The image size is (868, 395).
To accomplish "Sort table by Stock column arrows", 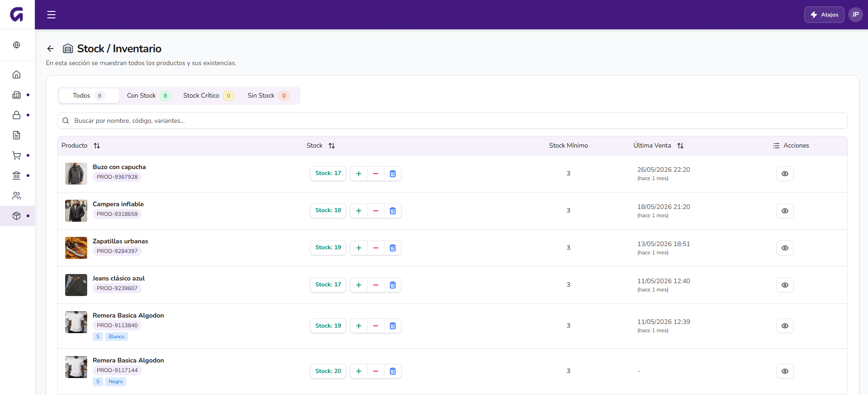I will click(x=332, y=146).
